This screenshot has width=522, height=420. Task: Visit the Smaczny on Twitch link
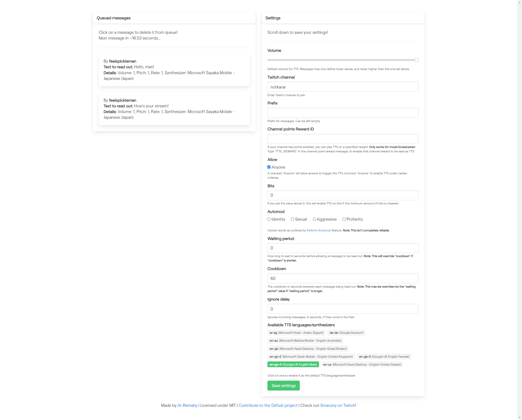(337, 405)
